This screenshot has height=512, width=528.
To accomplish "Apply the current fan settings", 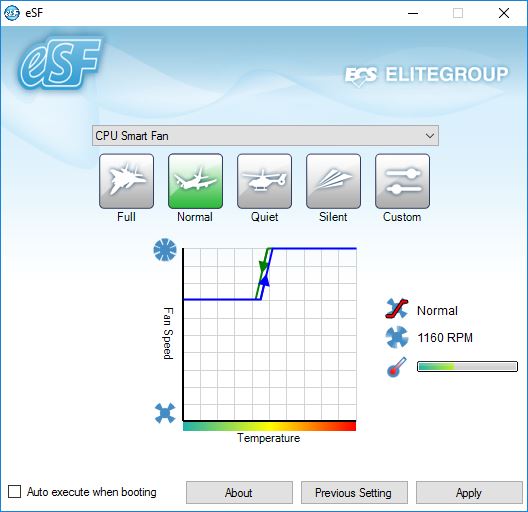I will (x=469, y=492).
